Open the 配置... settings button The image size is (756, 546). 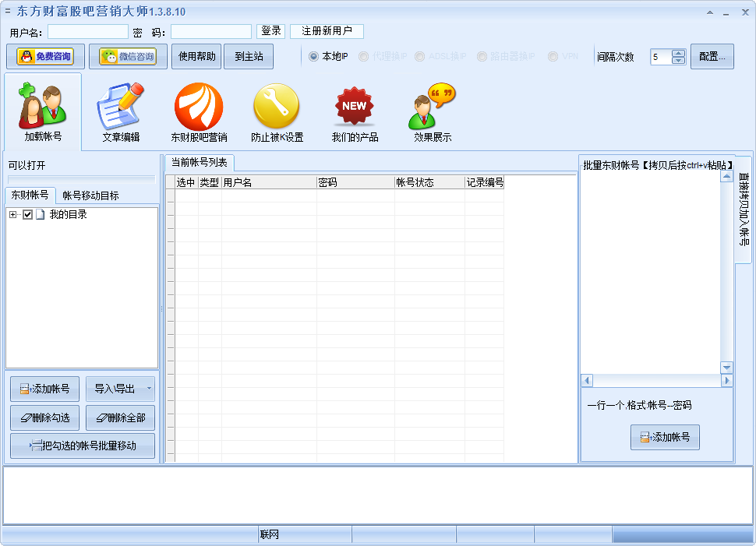coord(712,56)
